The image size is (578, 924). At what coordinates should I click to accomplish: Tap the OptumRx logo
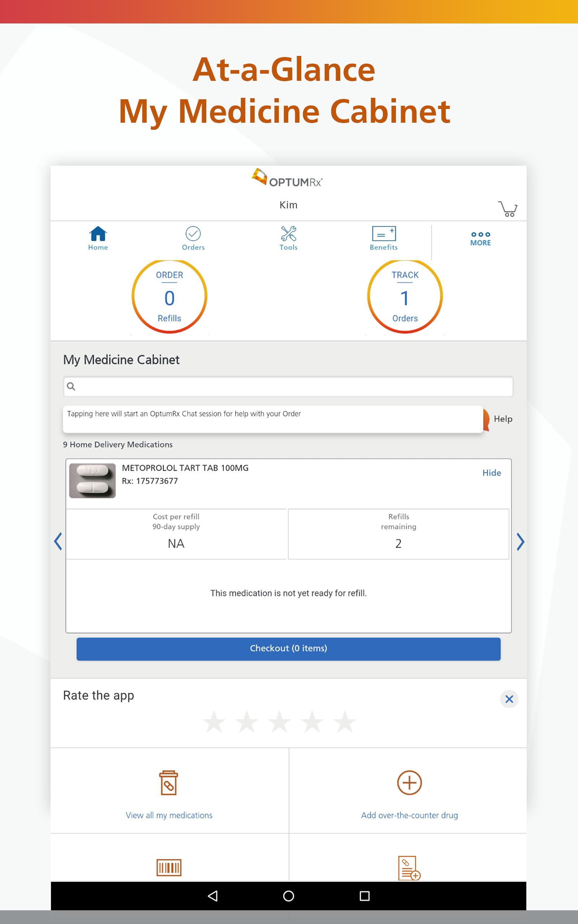pyautogui.click(x=287, y=178)
